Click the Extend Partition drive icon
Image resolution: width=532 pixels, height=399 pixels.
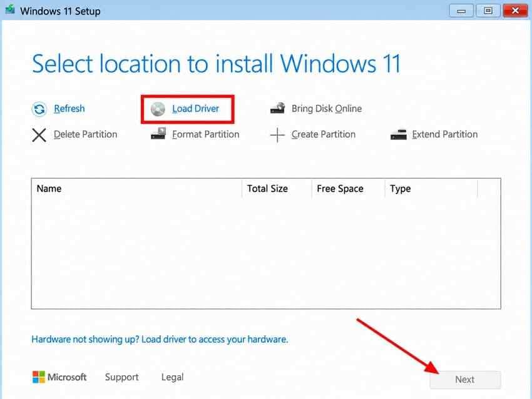pyautogui.click(x=398, y=134)
